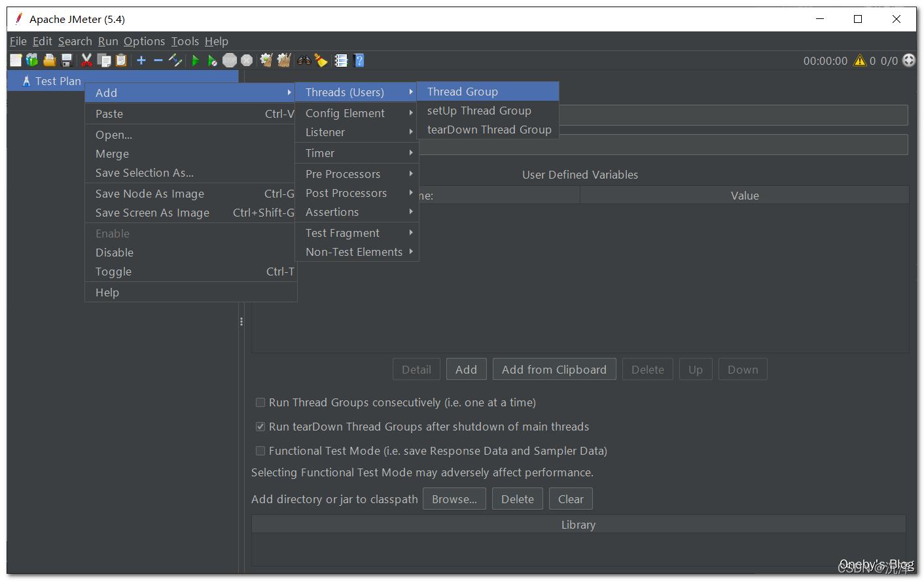Click the New test plan icon
Viewport: 924px width, 581px height.
pos(16,60)
